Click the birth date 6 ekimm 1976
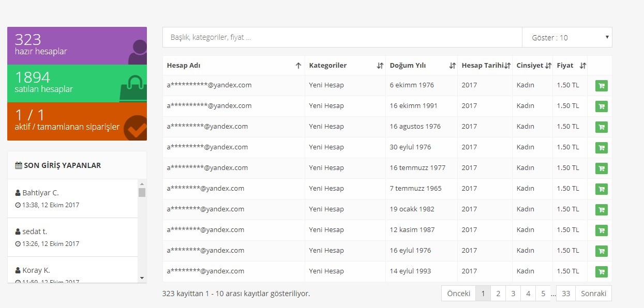644x308 pixels. pyautogui.click(x=412, y=85)
